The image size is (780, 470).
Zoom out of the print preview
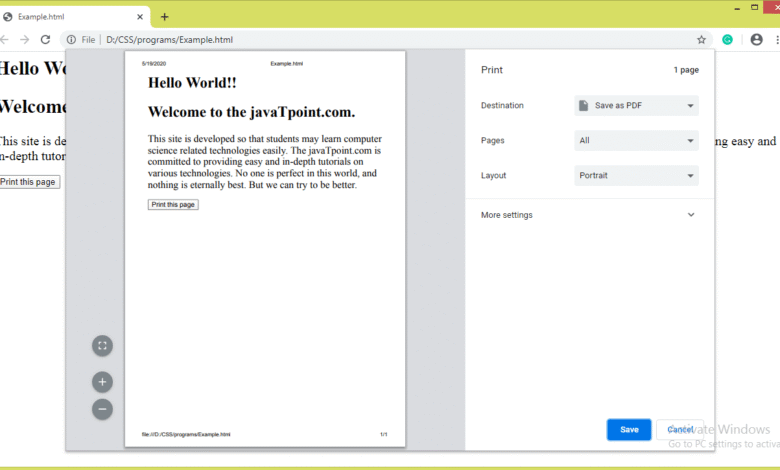(x=102, y=409)
